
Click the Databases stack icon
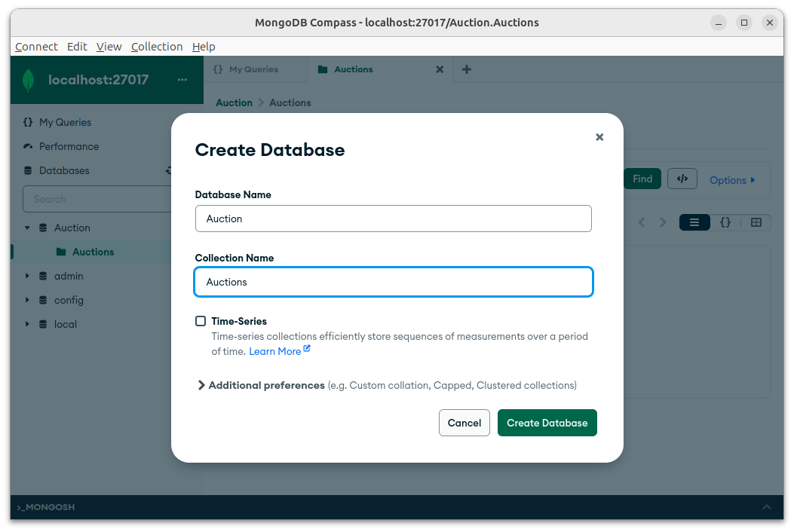click(x=28, y=170)
